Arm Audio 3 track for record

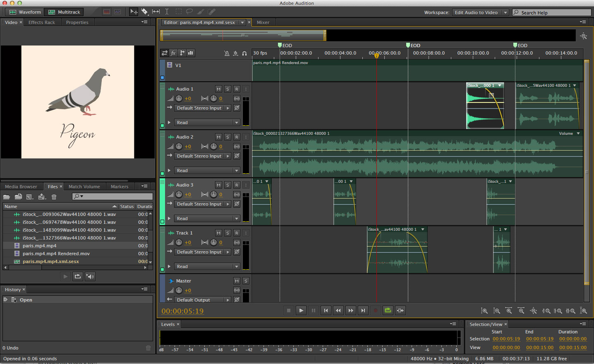coord(237,185)
